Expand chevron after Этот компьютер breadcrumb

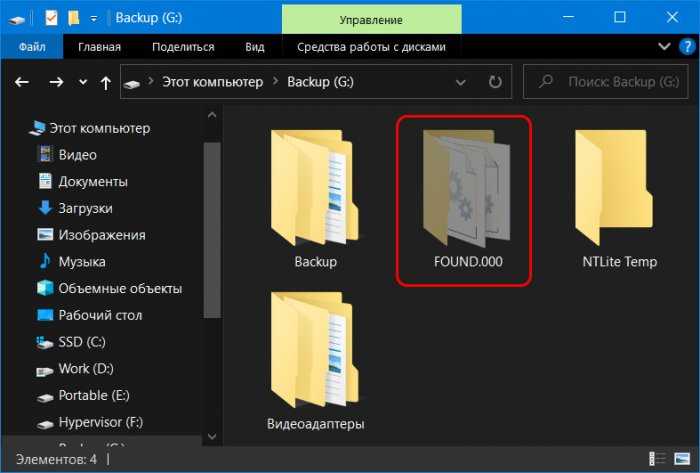point(276,81)
